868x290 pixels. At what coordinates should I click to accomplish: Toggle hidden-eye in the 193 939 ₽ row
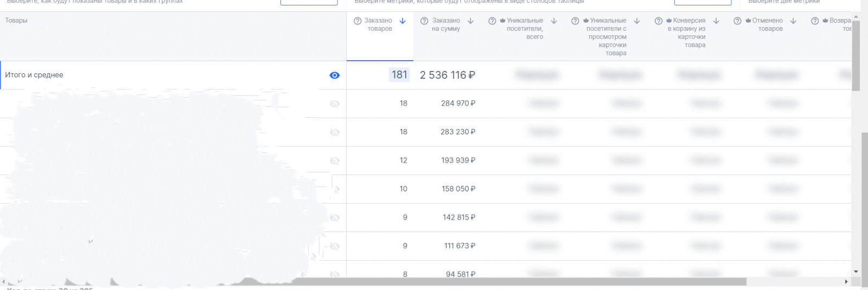(x=335, y=161)
